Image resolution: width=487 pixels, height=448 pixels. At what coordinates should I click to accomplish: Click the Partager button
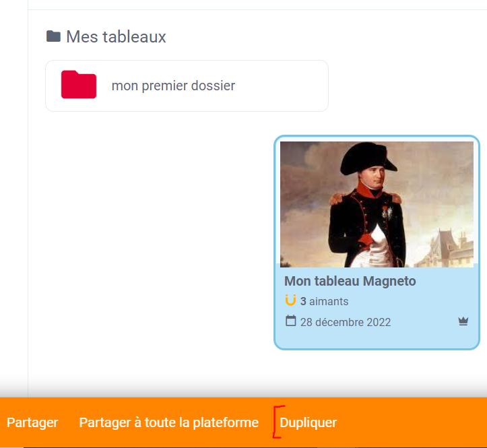point(32,422)
